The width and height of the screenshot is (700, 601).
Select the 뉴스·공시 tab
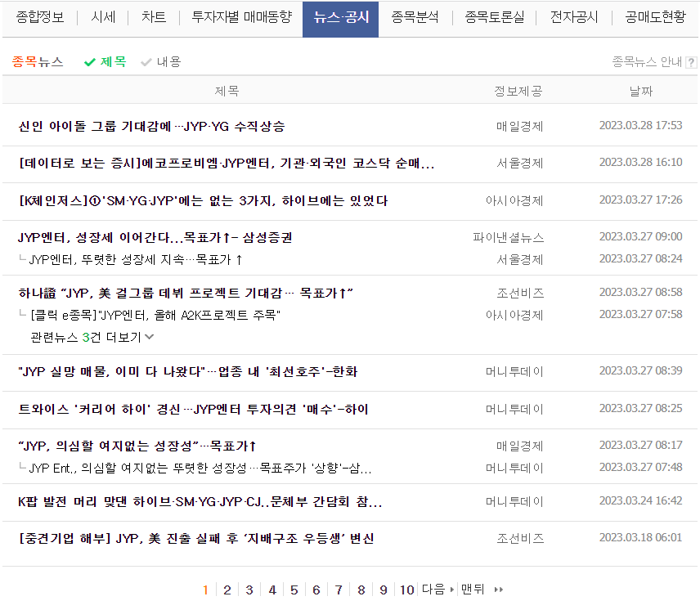341,19
